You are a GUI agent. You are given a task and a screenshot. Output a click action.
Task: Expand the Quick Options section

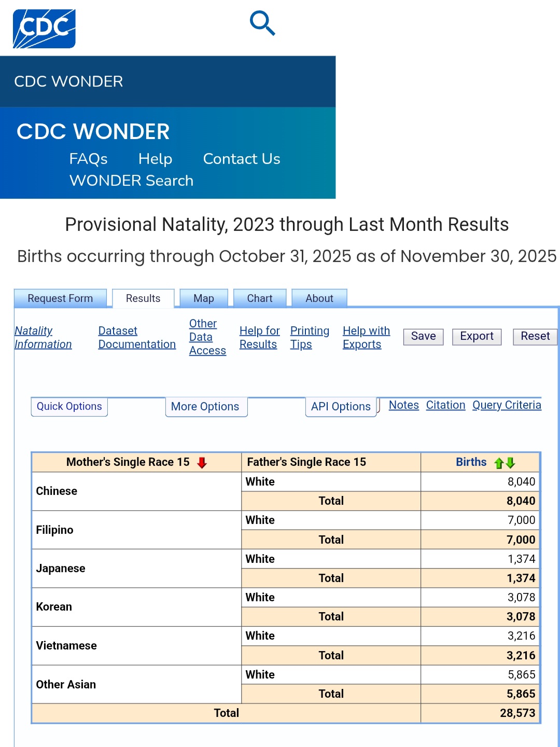click(69, 407)
